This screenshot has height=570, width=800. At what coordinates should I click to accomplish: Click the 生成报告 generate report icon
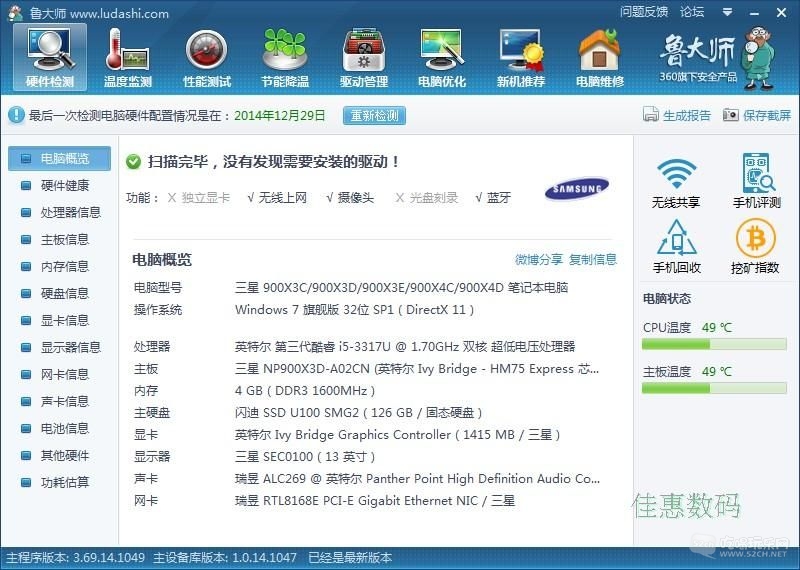pyautogui.click(x=651, y=115)
